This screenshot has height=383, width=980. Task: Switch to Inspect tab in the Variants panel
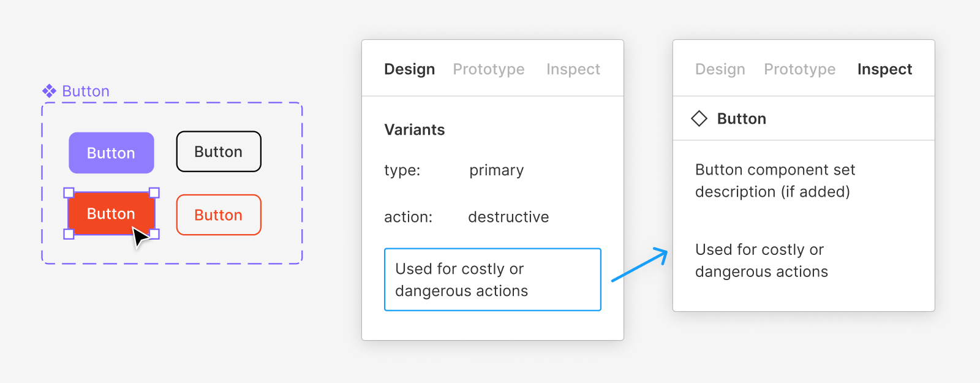[x=573, y=69]
